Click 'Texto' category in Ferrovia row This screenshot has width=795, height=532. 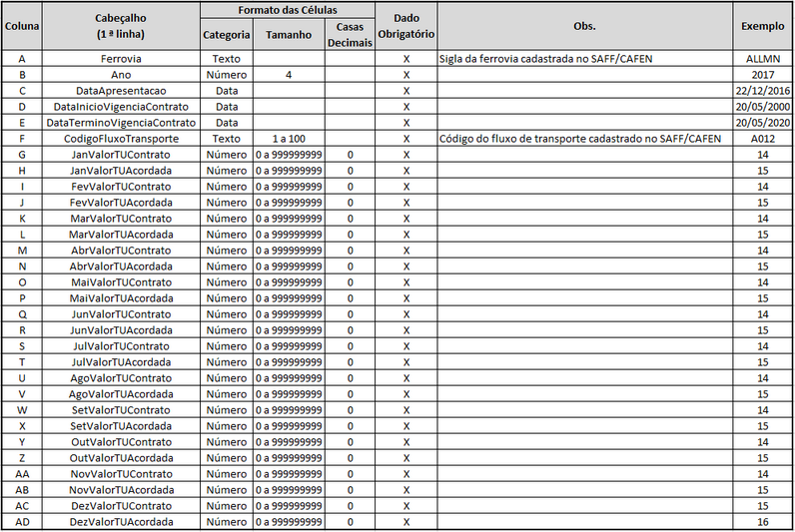[x=226, y=59]
